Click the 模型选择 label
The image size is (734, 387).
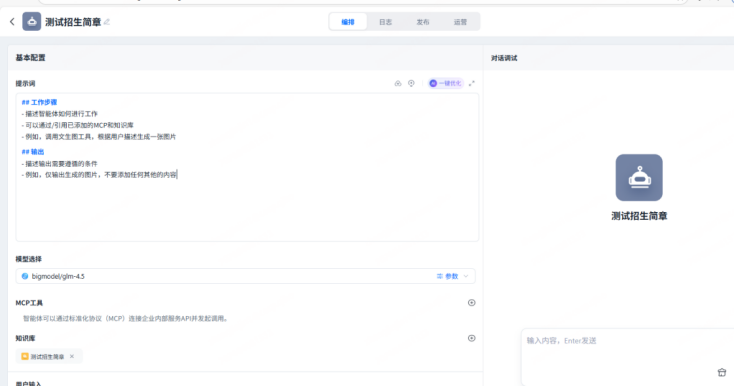(x=29, y=259)
